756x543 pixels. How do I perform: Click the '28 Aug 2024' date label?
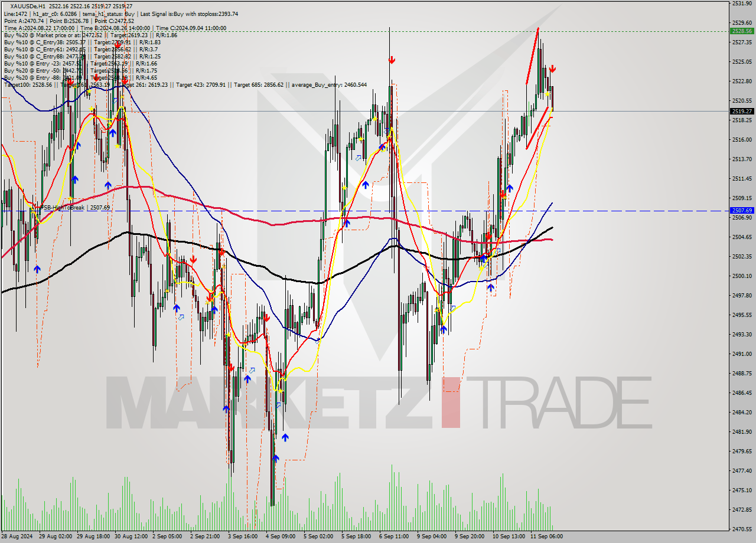point(18,537)
